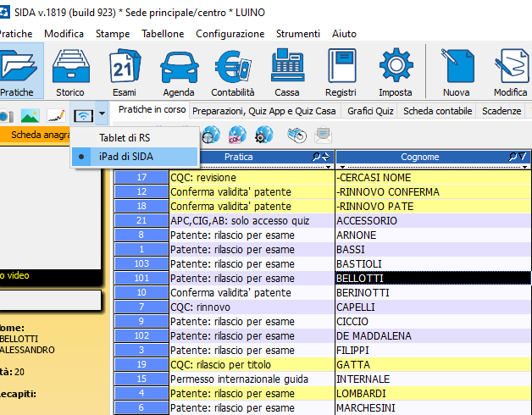532x415 pixels.
Task: Open the Agenda car icon
Action: (x=179, y=71)
